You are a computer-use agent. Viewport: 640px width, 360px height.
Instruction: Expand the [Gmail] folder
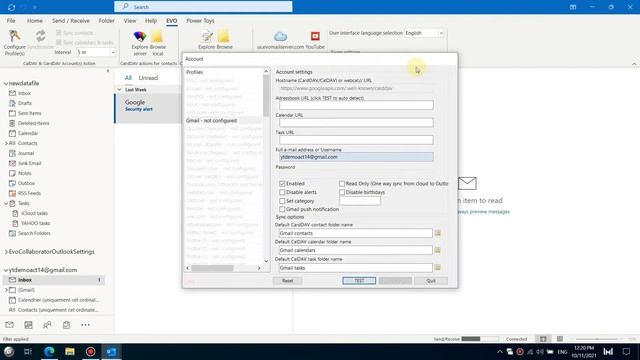pyautogui.click(x=6, y=290)
